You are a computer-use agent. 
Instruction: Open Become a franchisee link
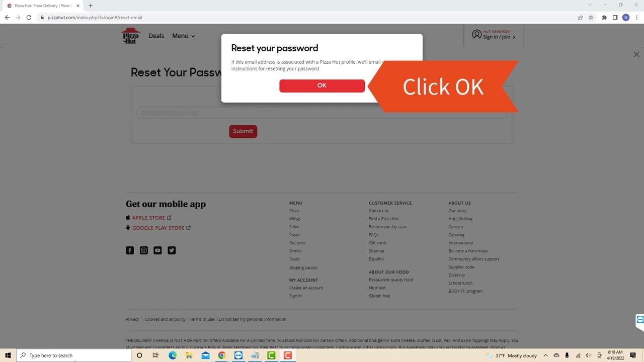(x=468, y=251)
